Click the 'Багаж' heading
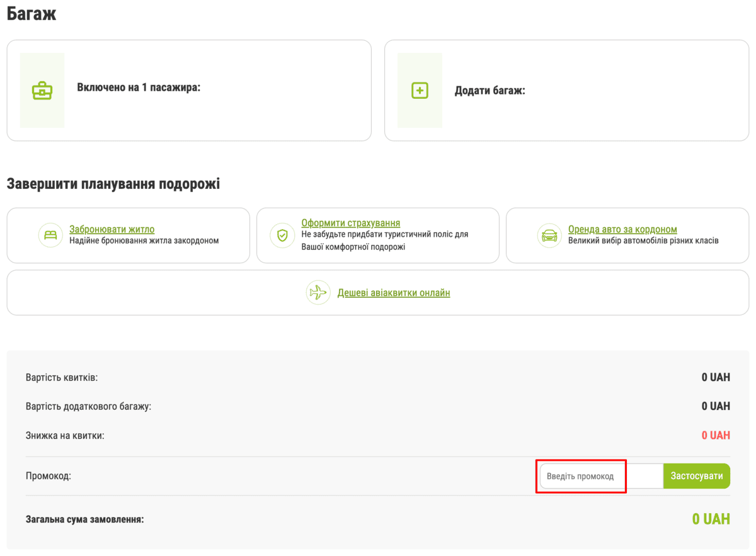The image size is (756, 556). point(31,14)
